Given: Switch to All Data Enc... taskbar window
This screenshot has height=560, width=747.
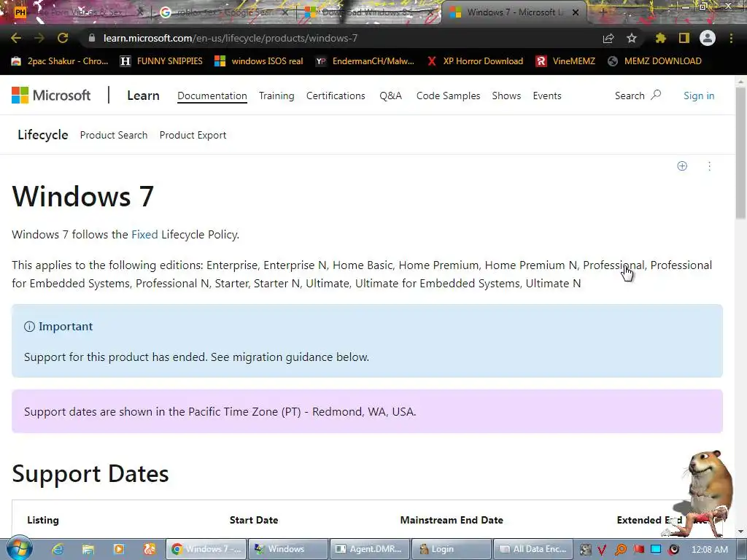Looking at the screenshot, I should point(533,549).
